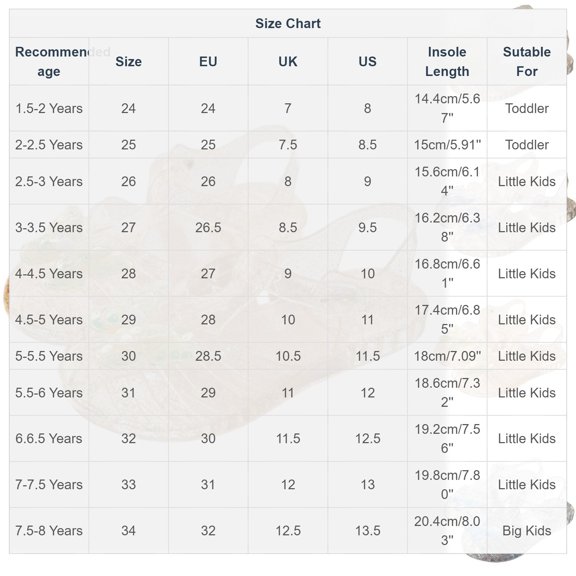Viewport: 576px width, 576px height.
Task: Click EU value 26.5 in table
Action: coord(208,227)
